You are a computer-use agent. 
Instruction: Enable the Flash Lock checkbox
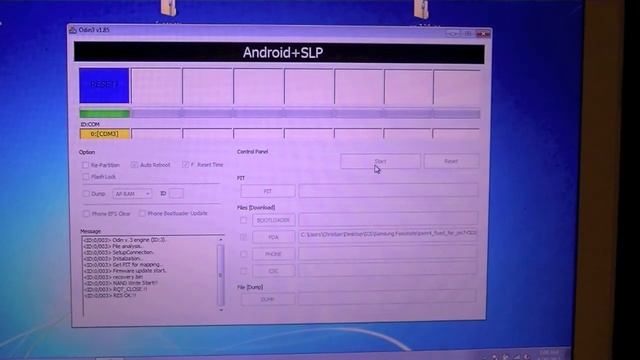[86, 177]
